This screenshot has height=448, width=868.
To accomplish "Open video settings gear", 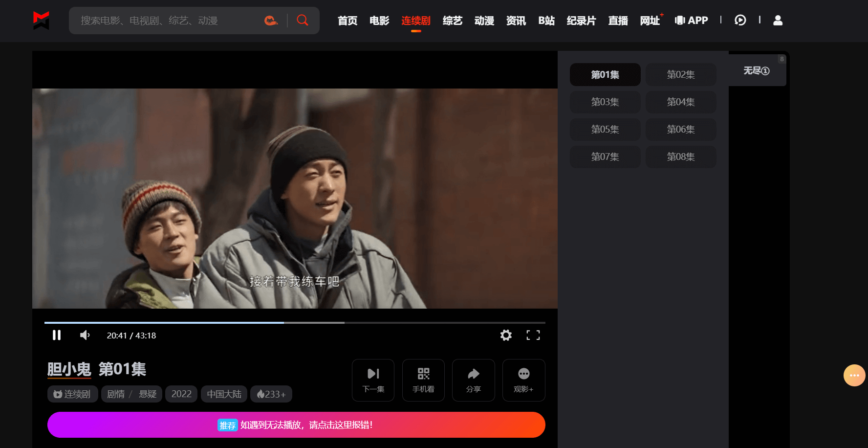I will (x=506, y=335).
